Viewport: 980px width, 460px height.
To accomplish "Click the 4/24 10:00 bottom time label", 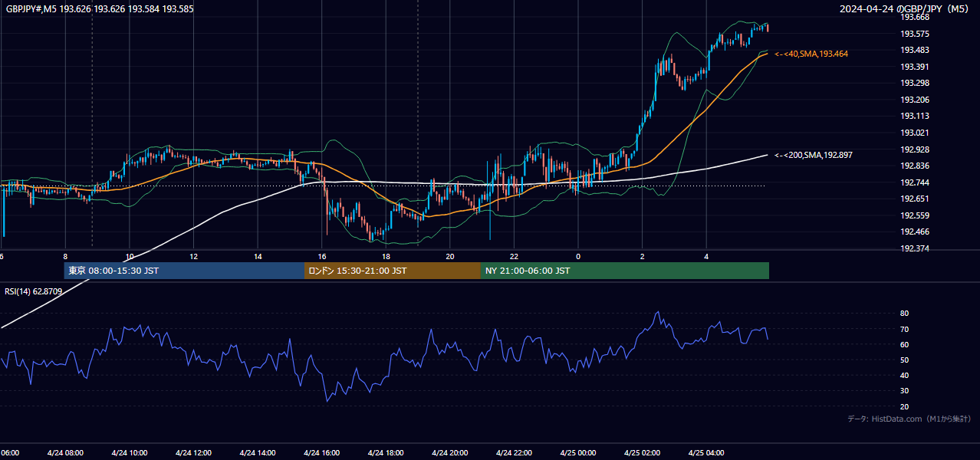I will 130,452.
